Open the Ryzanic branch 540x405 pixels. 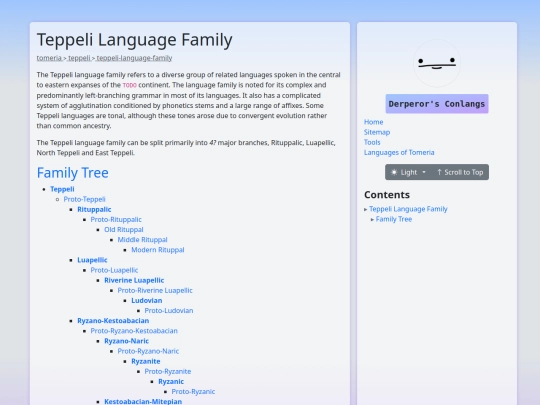pos(171,382)
